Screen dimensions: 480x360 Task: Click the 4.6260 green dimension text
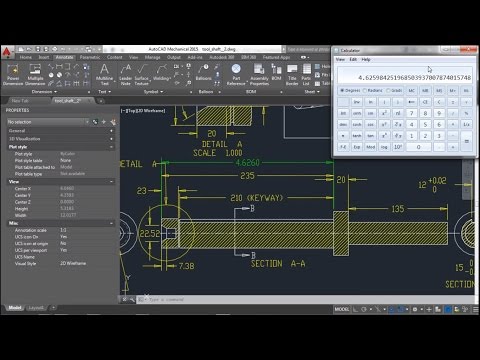click(247, 163)
